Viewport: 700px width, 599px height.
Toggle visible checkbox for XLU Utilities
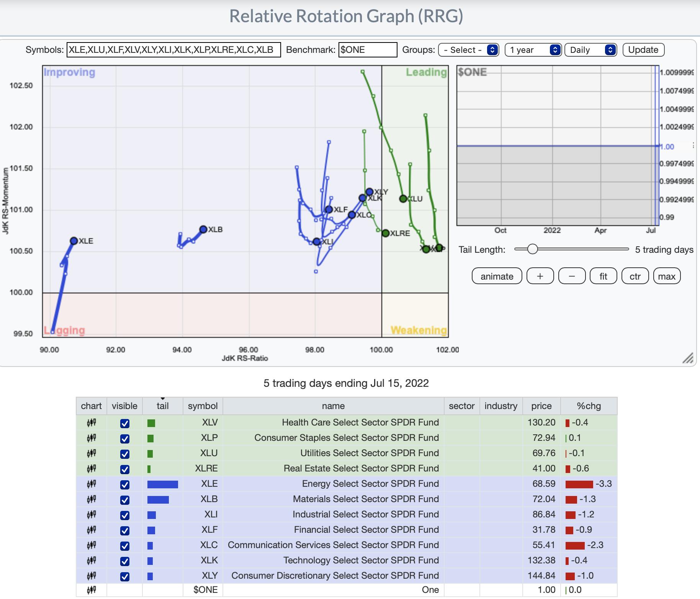click(124, 454)
